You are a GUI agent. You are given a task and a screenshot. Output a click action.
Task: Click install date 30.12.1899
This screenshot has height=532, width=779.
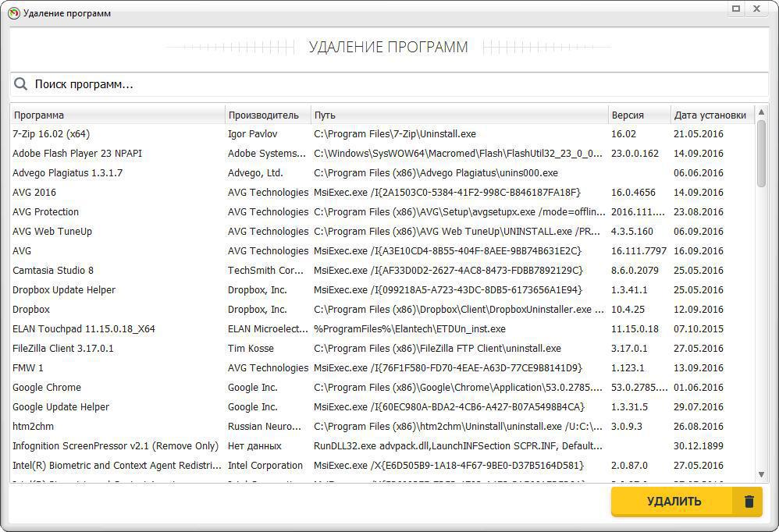point(698,445)
